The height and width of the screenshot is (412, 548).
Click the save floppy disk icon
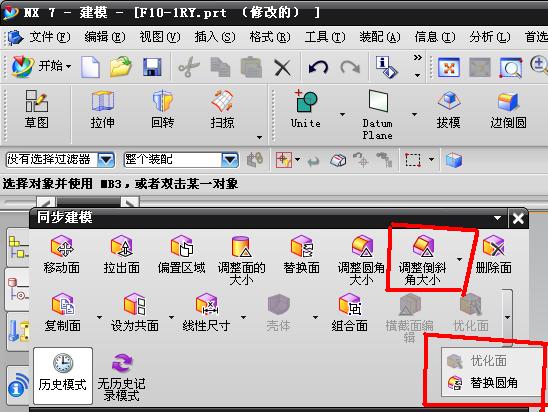152,67
